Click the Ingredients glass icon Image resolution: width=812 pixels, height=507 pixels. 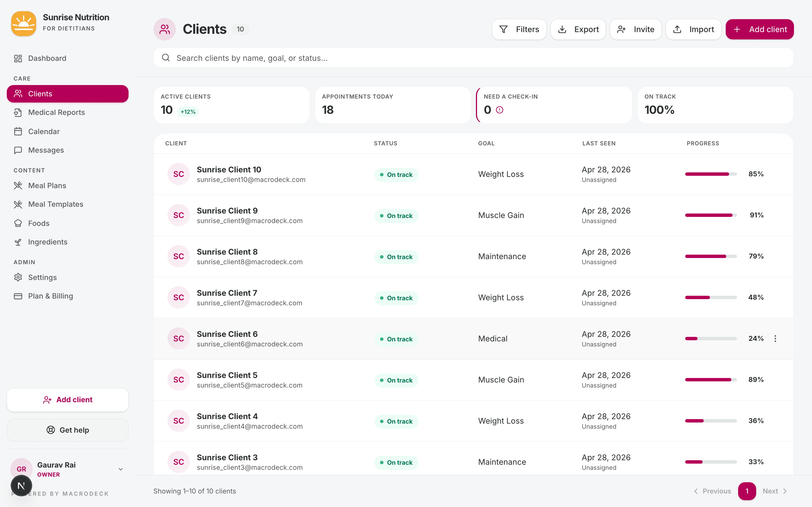coord(18,242)
